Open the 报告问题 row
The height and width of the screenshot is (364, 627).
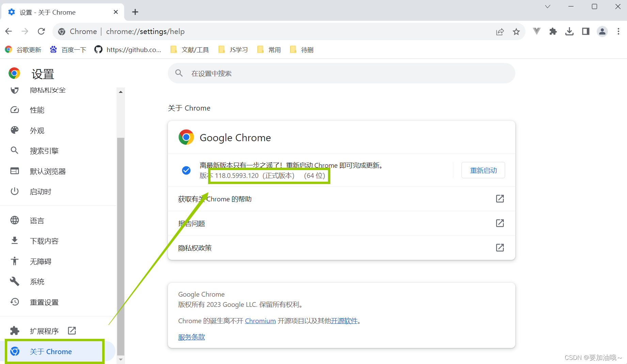(x=341, y=224)
